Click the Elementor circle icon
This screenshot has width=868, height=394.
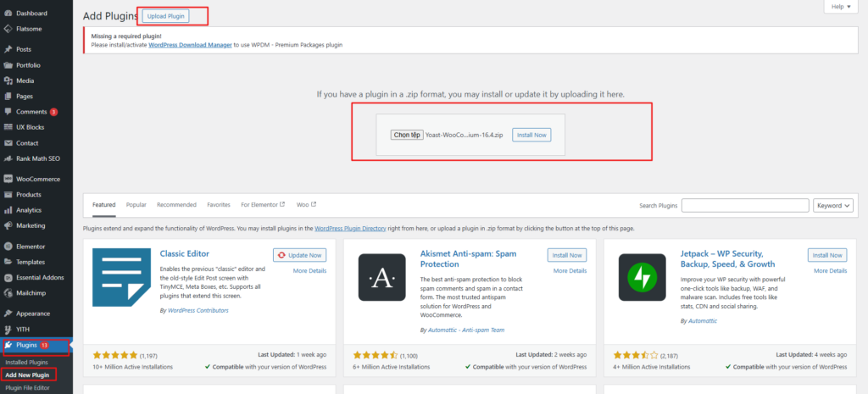[x=8, y=247]
